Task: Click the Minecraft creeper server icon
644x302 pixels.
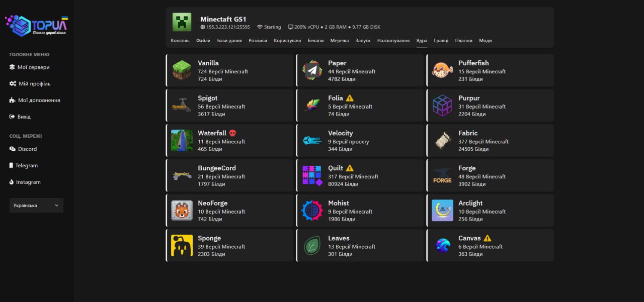Action: pyautogui.click(x=182, y=22)
